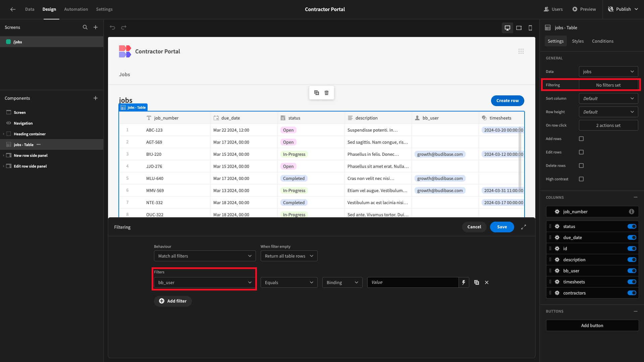Screen dimensions: 644x362
Task: Open the Data source jobs dropdown
Action: click(608, 72)
